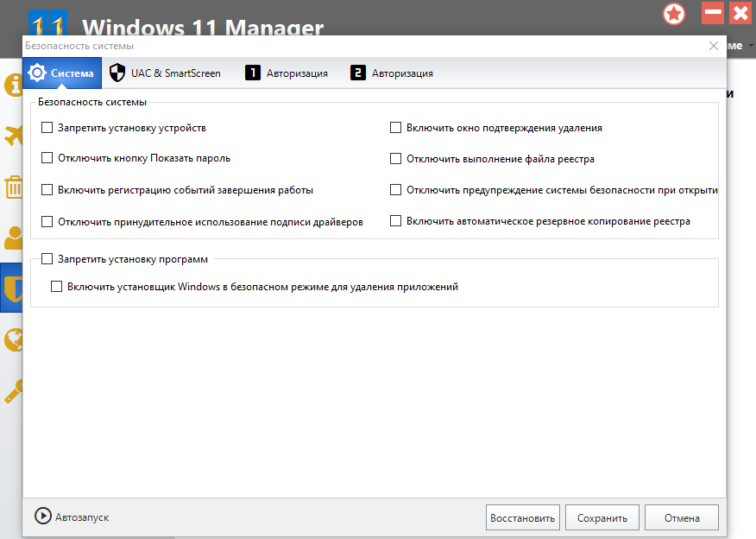Click the Автозапуск link
Image resolution: width=756 pixels, height=539 pixels.
[82, 517]
